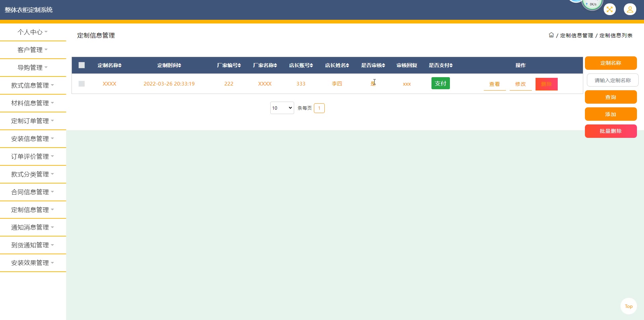The width and height of the screenshot is (644, 320).
Task: Expand 款式信息管理 sidebar menu
Action: (x=33, y=86)
